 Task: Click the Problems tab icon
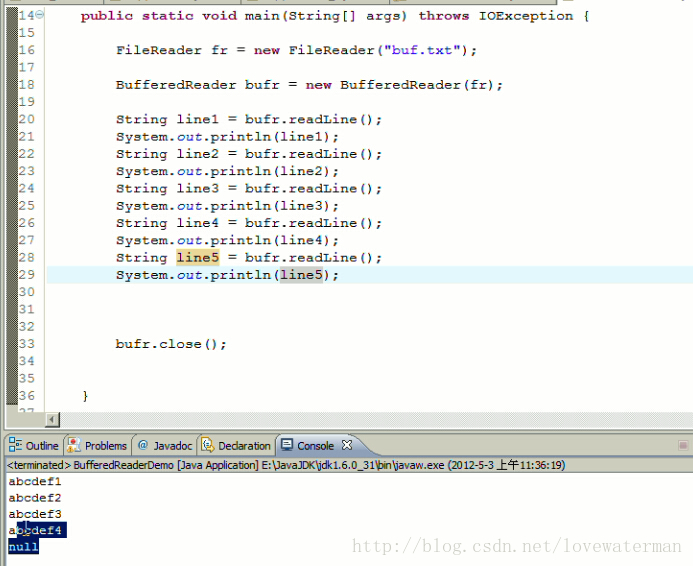point(73,445)
